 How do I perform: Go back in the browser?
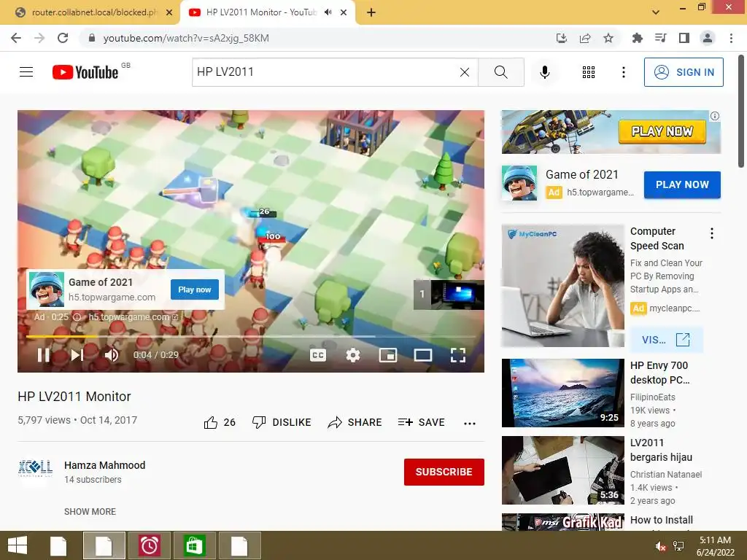click(16, 38)
